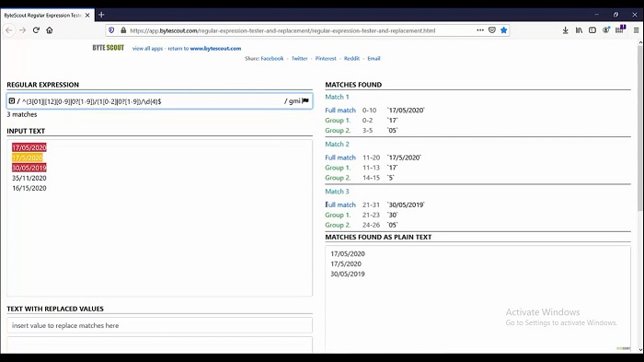Open the view all apps link

[x=147, y=49]
